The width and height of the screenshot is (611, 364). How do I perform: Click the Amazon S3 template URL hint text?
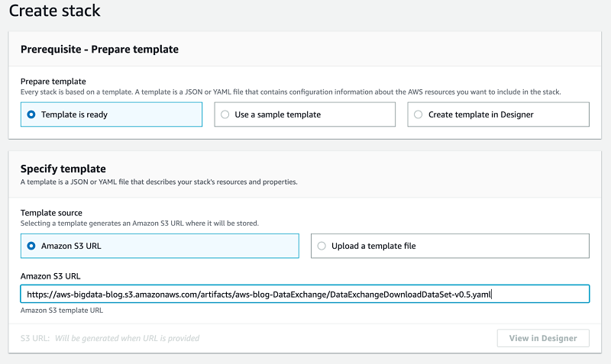(62, 310)
